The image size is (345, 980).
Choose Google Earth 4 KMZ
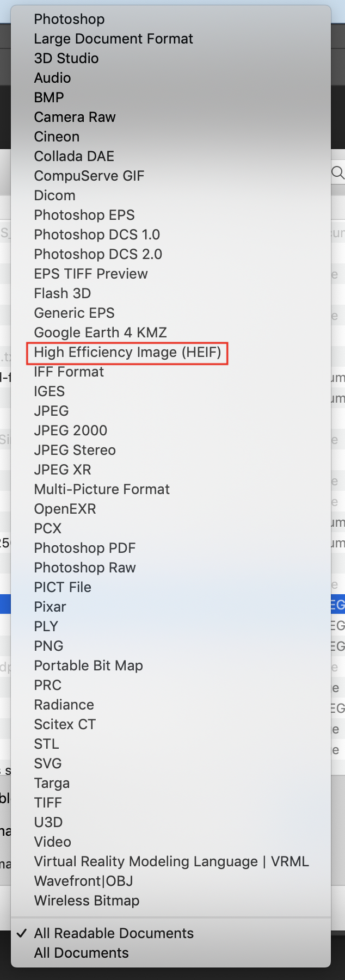(100, 333)
